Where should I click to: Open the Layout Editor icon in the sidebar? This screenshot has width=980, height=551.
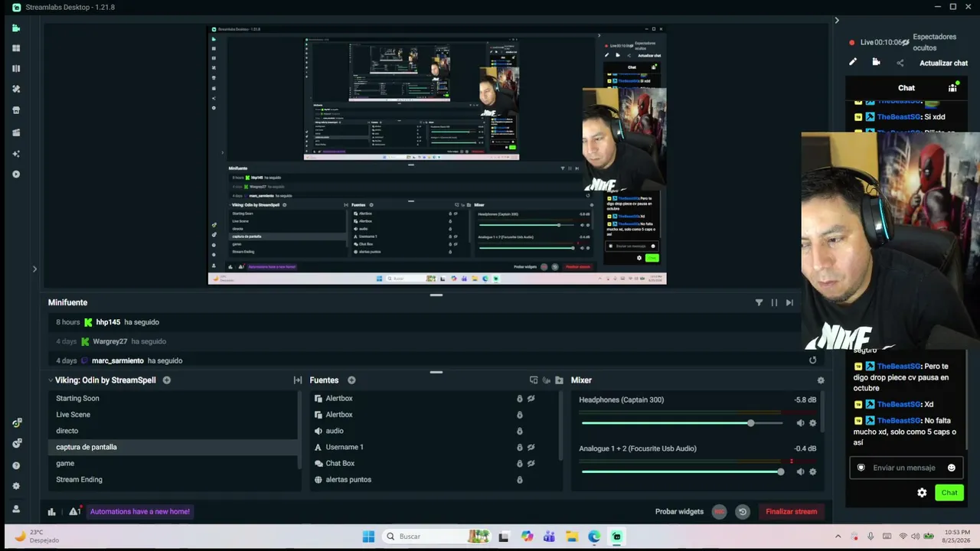16,48
